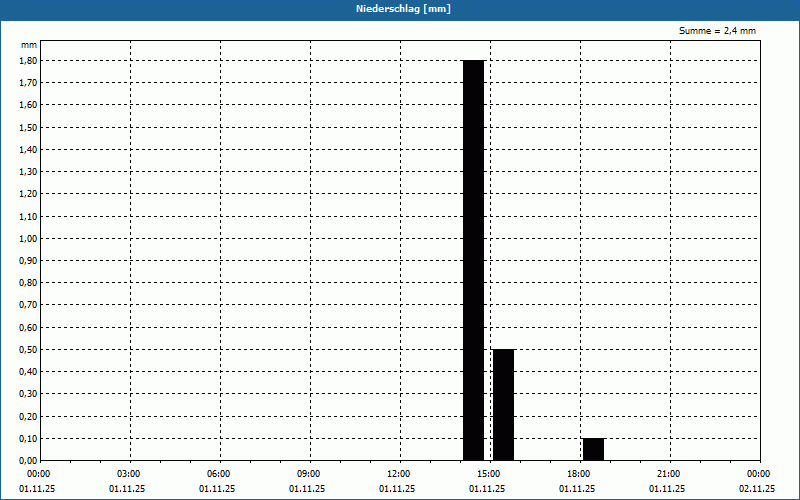Click the mm unit label above the y-axis
Viewport: 800px width, 500px height.
pos(29,45)
